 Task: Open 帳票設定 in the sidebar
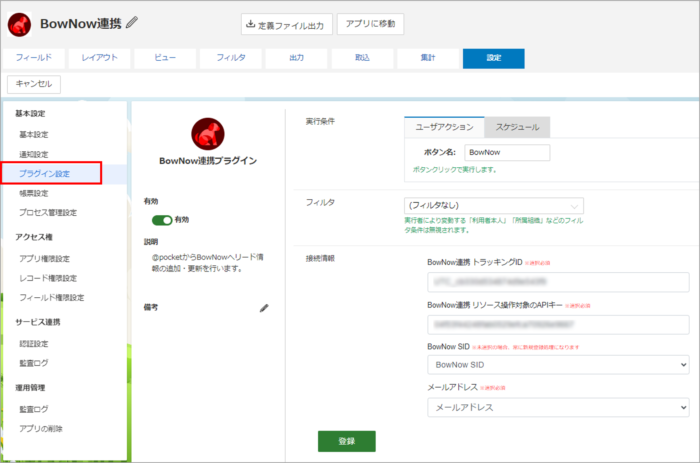click(x=33, y=193)
